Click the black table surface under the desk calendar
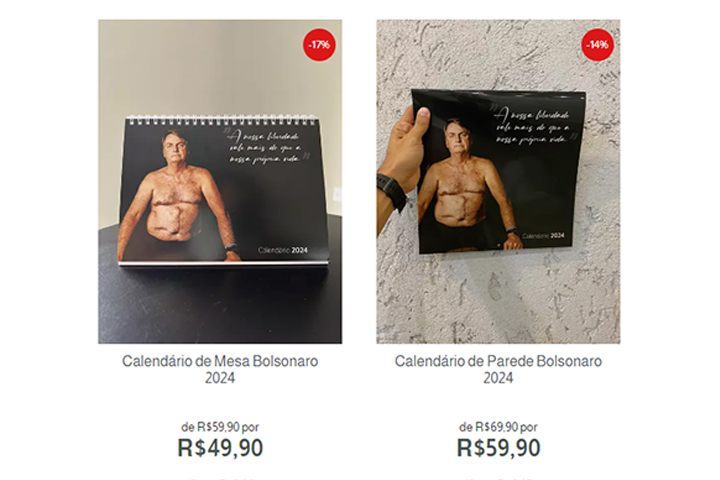 coord(220,303)
